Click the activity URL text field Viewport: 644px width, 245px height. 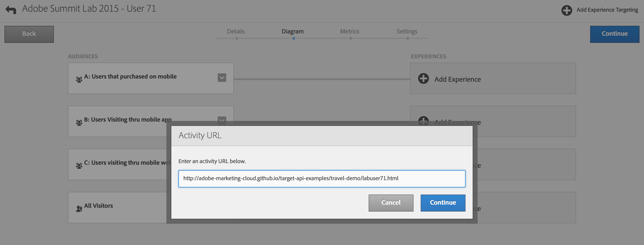[322, 179]
